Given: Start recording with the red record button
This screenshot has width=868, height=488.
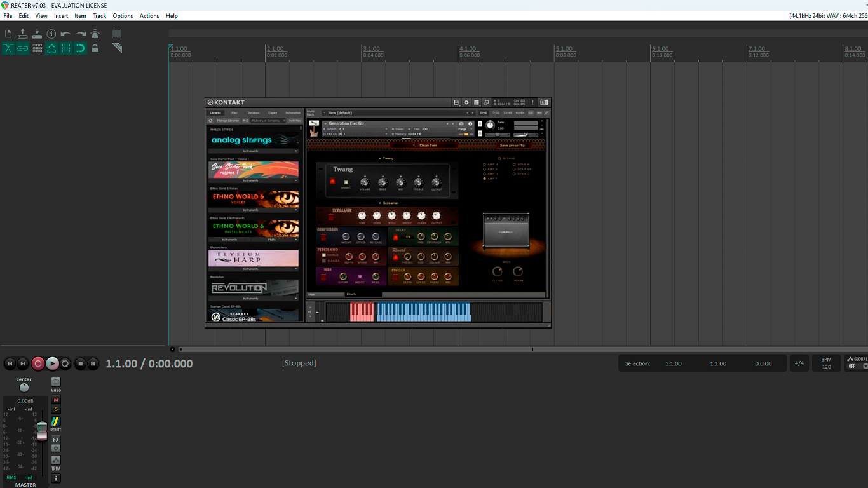Looking at the screenshot, I should coord(38,363).
